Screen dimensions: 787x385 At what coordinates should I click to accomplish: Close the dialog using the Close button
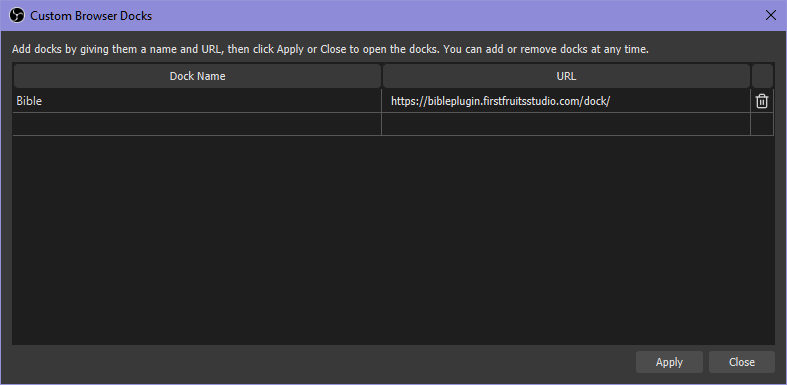pyautogui.click(x=742, y=362)
